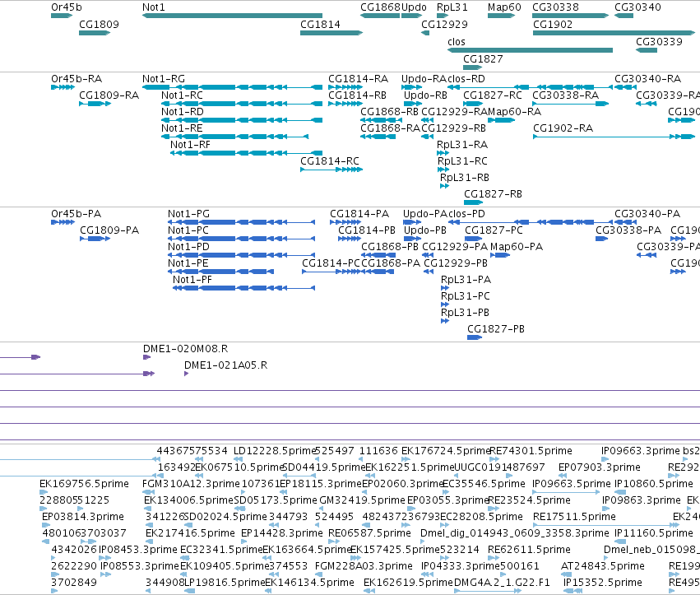Viewport: 700px width, 595px height.
Task: Select the CG1902 gene label
Action: (553, 24)
